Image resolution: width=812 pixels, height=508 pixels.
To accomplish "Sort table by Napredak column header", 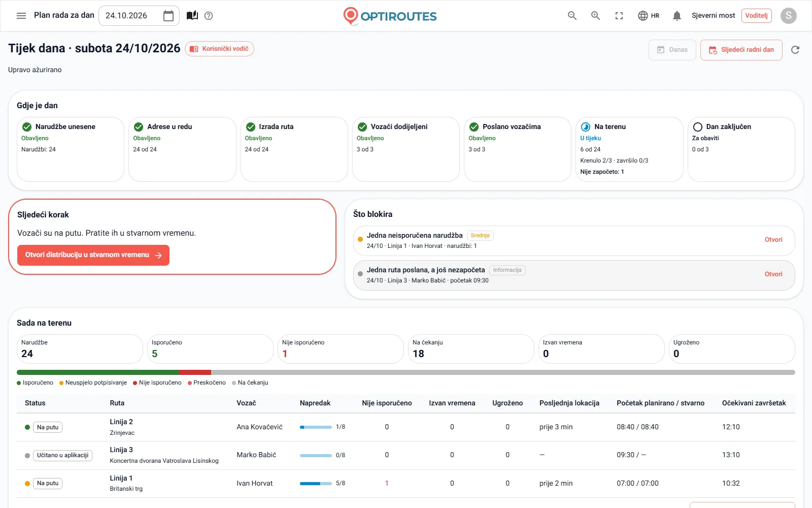I will pos(315,403).
